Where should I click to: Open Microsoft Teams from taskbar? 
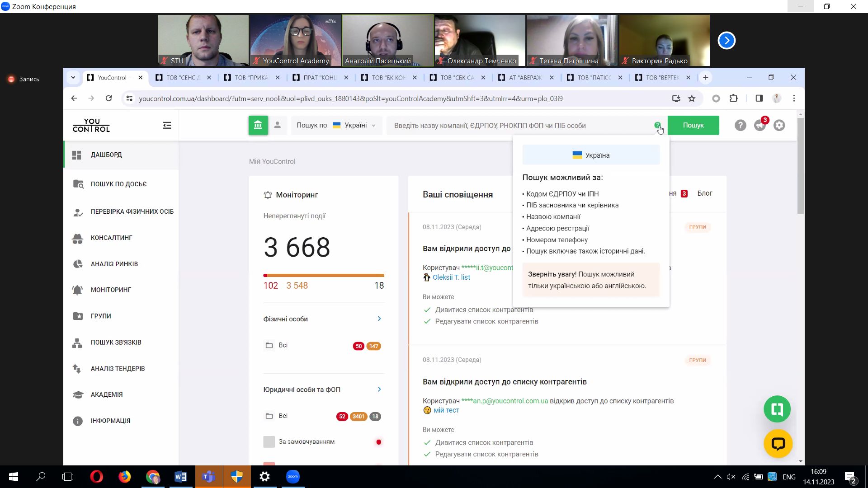click(x=208, y=477)
